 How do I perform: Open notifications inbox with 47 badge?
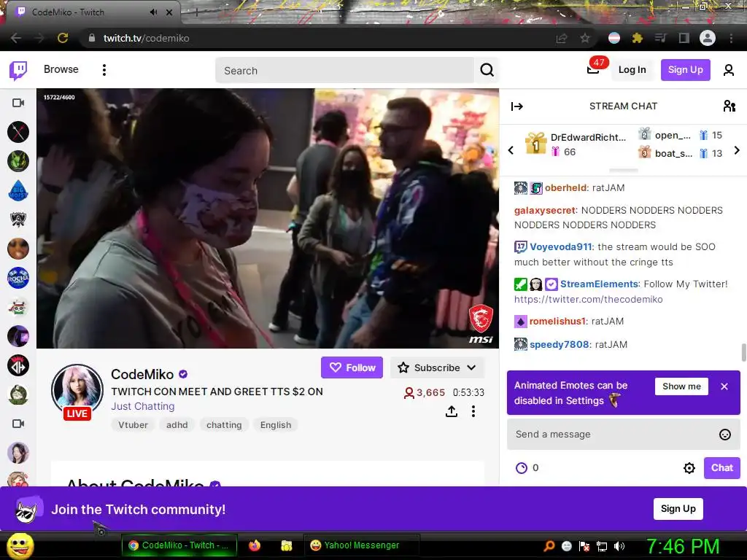[x=593, y=69]
